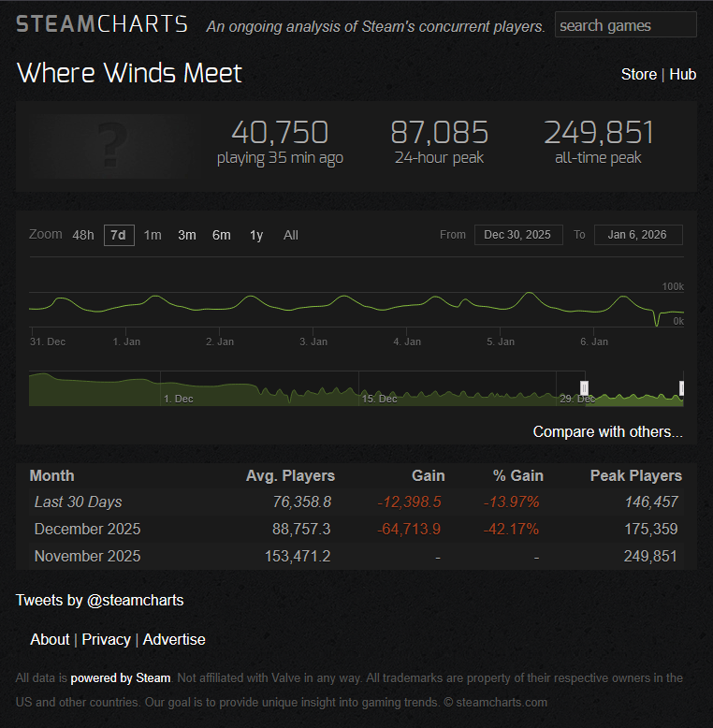
Task: Edit the To date field Jan 6, 2026
Action: pyautogui.click(x=638, y=235)
